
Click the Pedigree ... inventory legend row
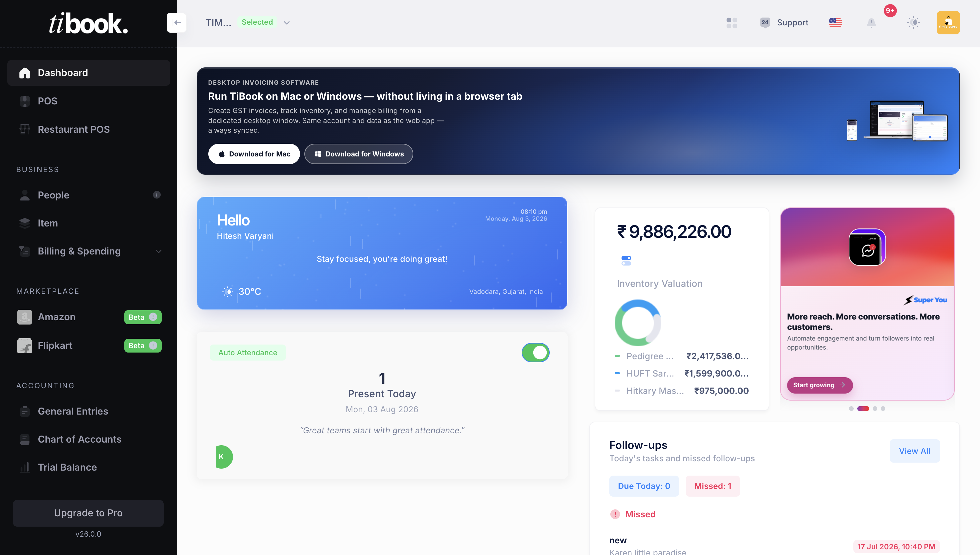click(x=681, y=356)
